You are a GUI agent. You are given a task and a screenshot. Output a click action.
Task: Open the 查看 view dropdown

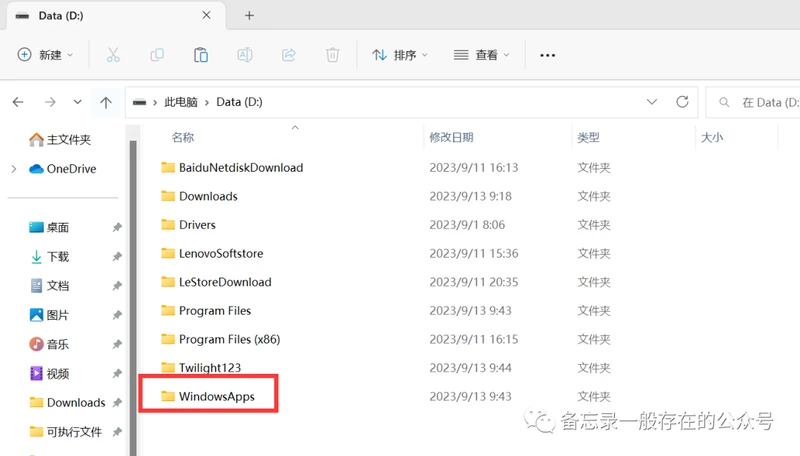[x=481, y=55]
